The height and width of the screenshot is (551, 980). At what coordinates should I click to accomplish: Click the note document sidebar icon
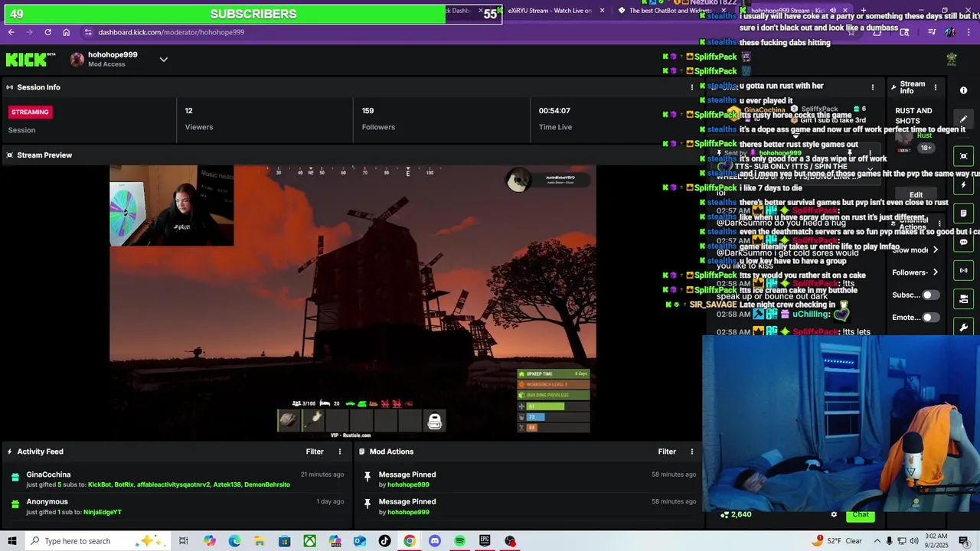(x=963, y=214)
